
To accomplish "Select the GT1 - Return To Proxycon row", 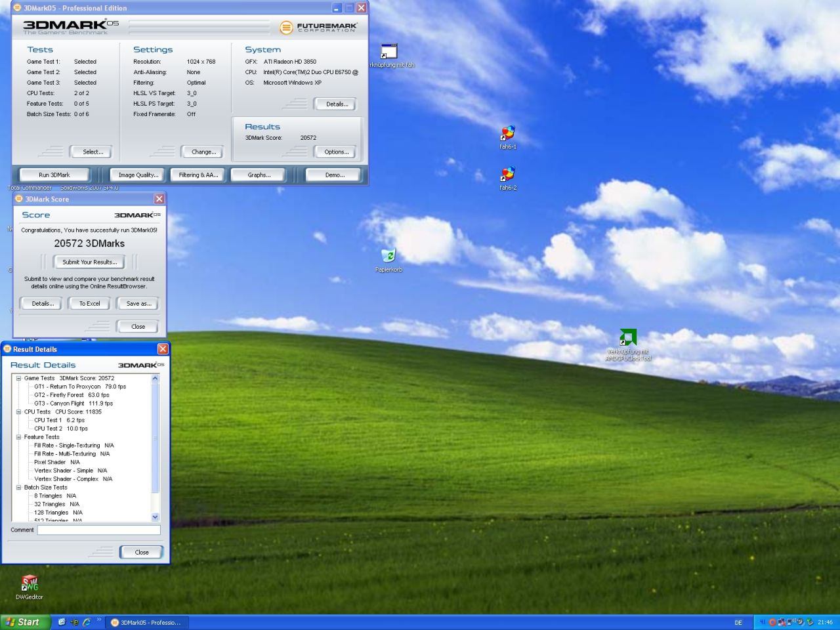I will coord(80,387).
